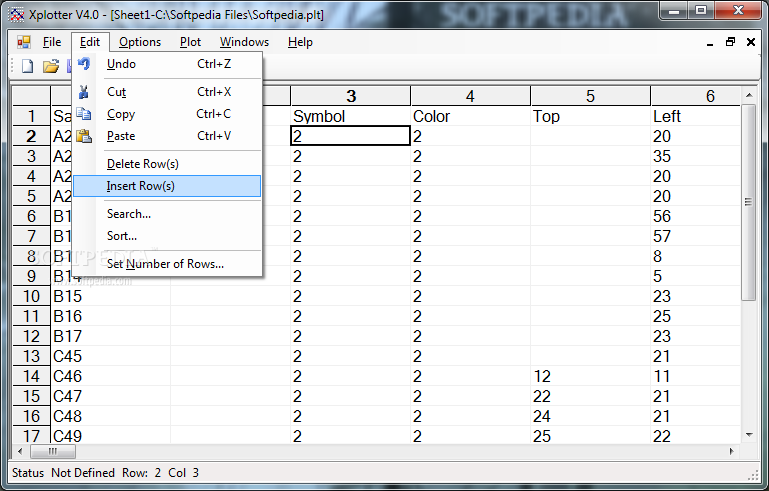Click cell B15 in row 10
Screen dimensions: 769x491
coord(111,296)
